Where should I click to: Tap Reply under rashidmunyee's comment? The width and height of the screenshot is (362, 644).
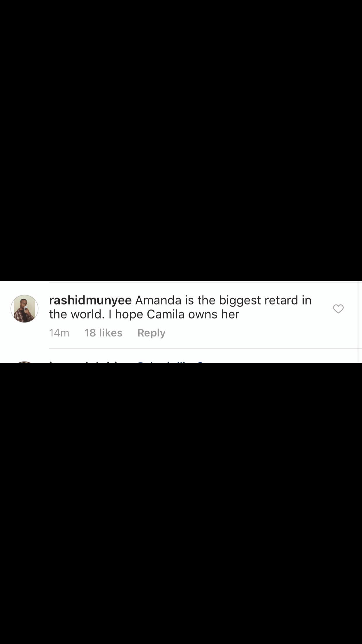tap(151, 333)
